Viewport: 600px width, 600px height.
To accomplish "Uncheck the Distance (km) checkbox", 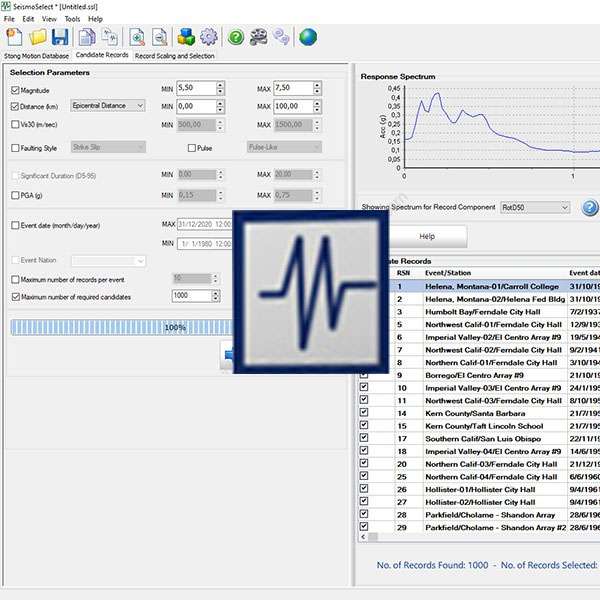I will pyautogui.click(x=15, y=106).
